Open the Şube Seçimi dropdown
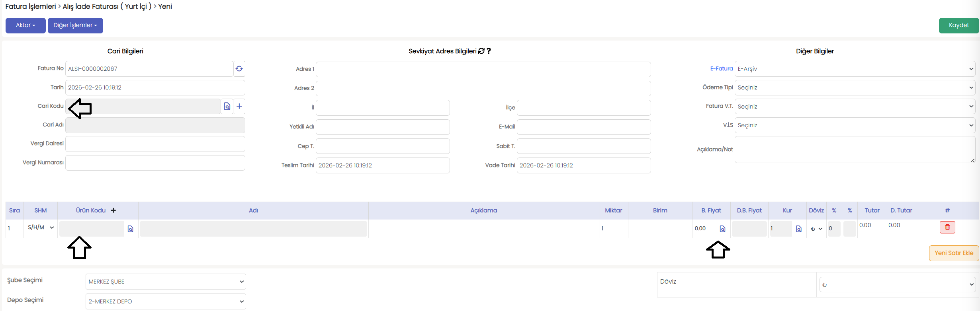This screenshot has width=980, height=311. [166, 282]
